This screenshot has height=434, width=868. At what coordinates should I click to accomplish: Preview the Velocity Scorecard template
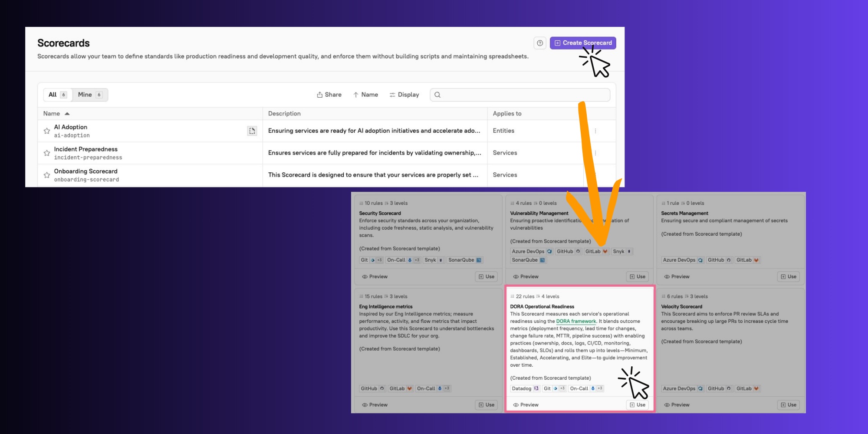coord(677,405)
